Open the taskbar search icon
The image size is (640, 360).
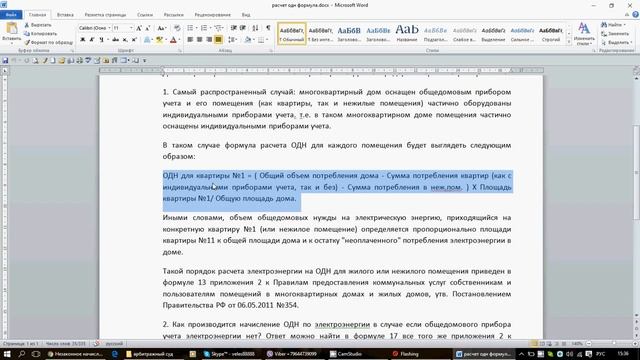pos(22,354)
